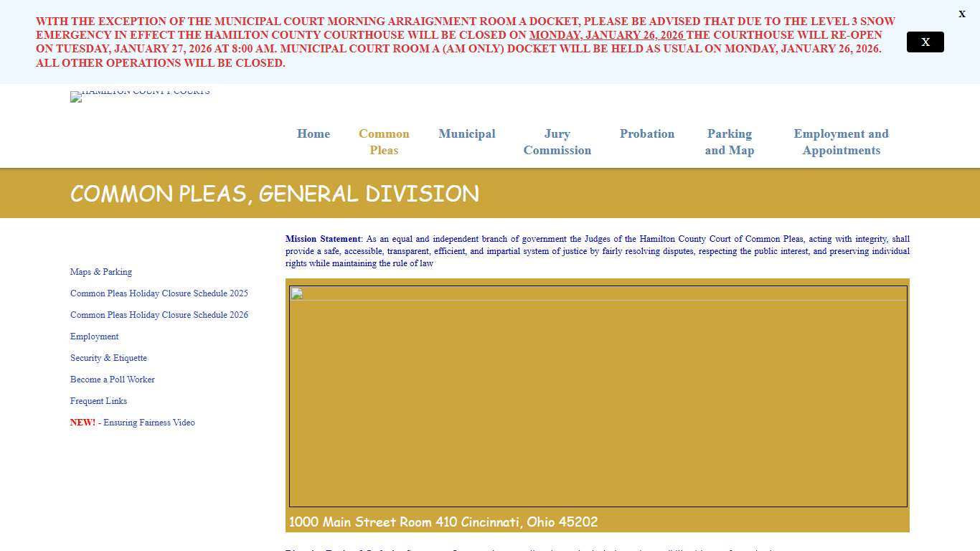980x551 pixels.
Task: Select Employment and Appointments navigation link
Action: click(841, 142)
